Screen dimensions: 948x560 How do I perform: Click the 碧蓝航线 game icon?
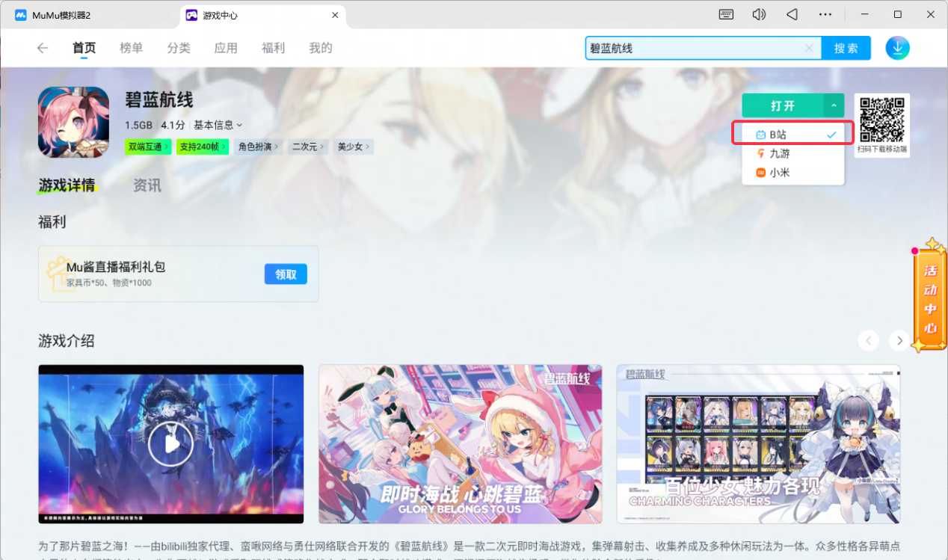click(73, 122)
